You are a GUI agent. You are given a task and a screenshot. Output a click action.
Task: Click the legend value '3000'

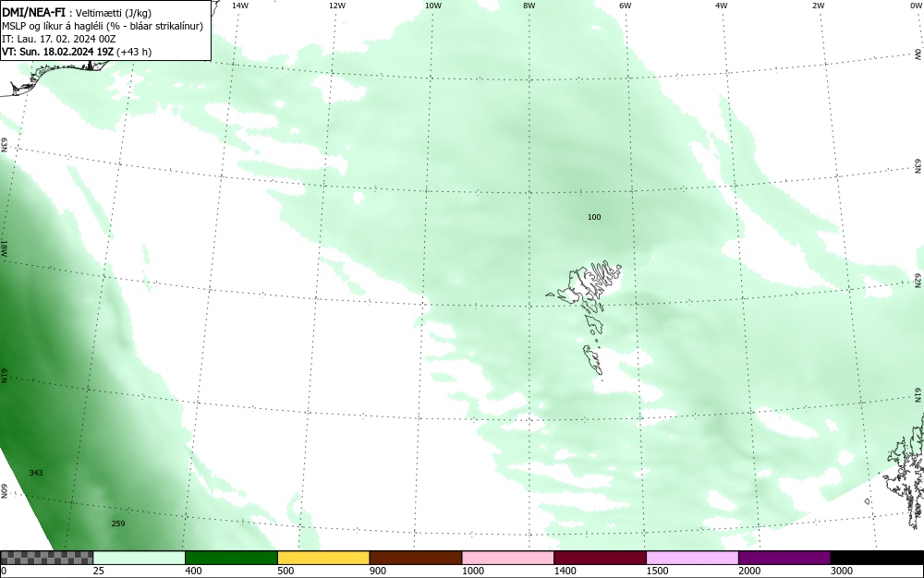pos(842,571)
